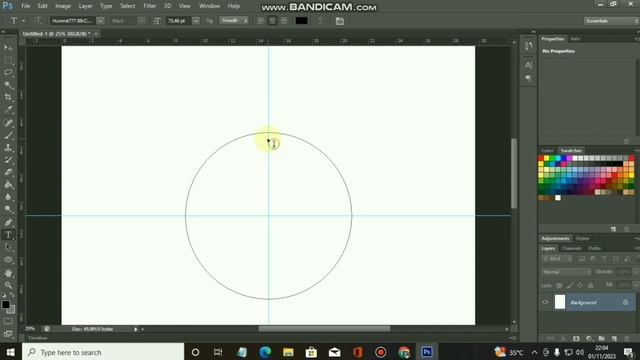
Task: Toggle lock all for layer
Action: (x=591, y=285)
